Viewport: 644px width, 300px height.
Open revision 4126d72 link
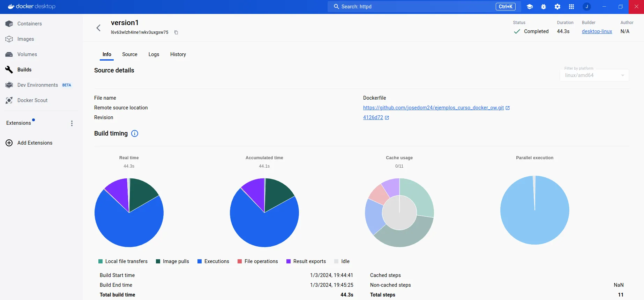coord(373,117)
